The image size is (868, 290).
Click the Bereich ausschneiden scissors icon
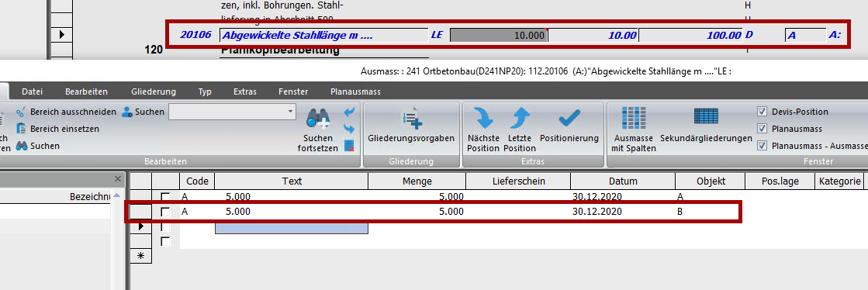pos(22,112)
